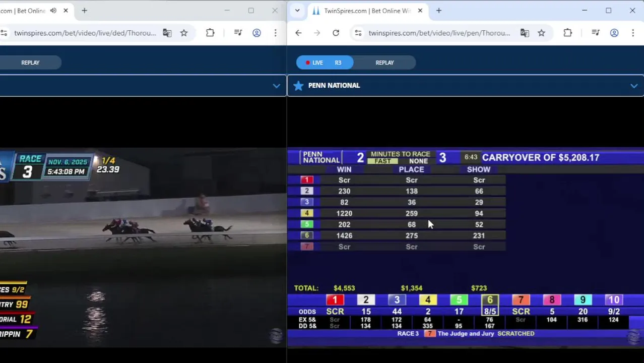Image resolution: width=644 pixels, height=363 pixels.
Task: Open the Chrome menu in the left window
Action: 275,33
